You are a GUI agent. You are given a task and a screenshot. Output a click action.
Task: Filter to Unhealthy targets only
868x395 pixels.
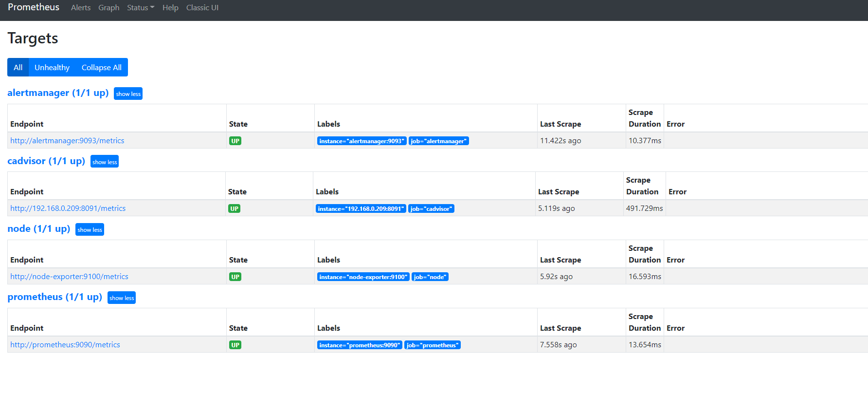pyautogui.click(x=52, y=67)
